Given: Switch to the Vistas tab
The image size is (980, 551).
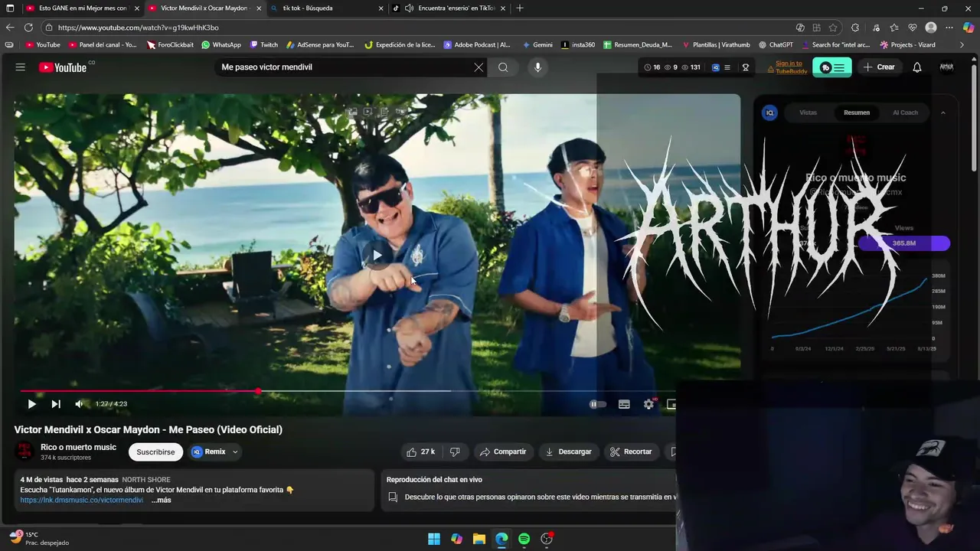Looking at the screenshot, I should 808,112.
